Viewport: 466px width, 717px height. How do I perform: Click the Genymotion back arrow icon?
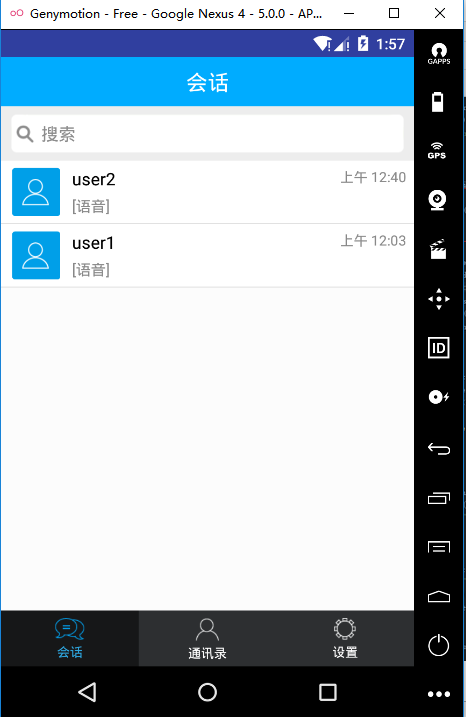tap(439, 449)
